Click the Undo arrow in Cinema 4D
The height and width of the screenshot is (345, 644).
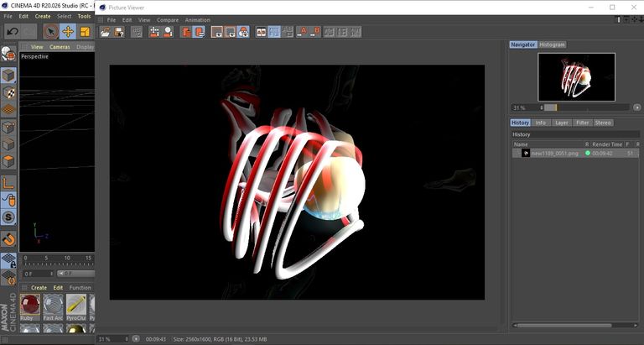[x=12, y=32]
